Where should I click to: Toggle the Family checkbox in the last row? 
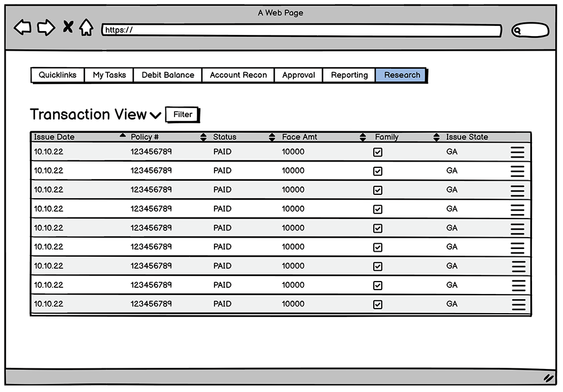pos(378,305)
